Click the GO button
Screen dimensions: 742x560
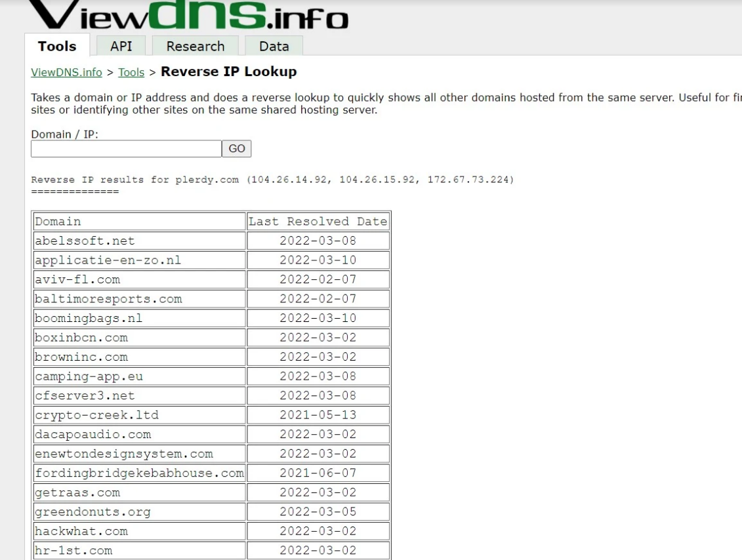[236, 148]
